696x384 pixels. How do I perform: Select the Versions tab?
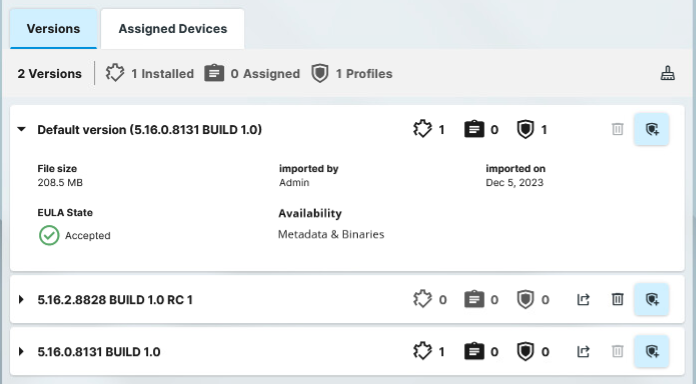53,29
